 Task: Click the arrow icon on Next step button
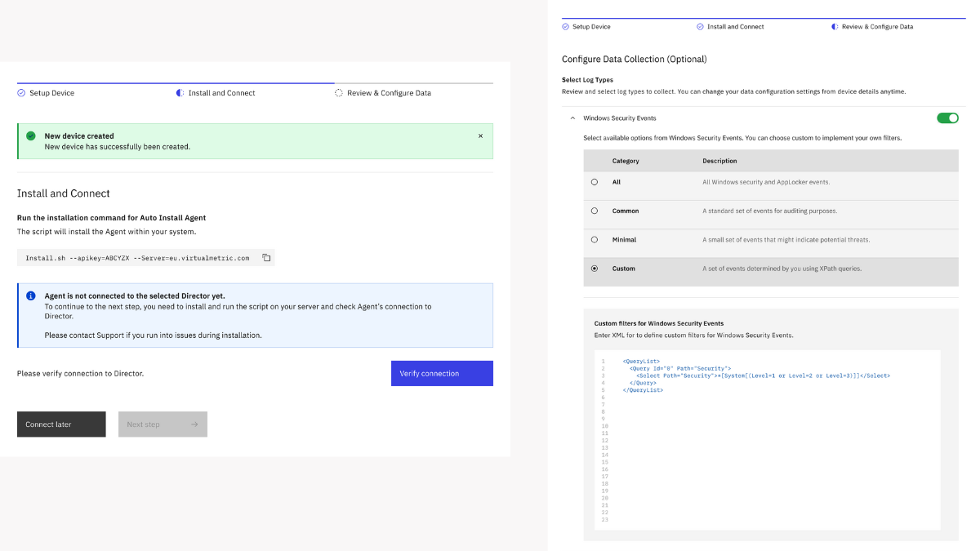[x=194, y=424]
